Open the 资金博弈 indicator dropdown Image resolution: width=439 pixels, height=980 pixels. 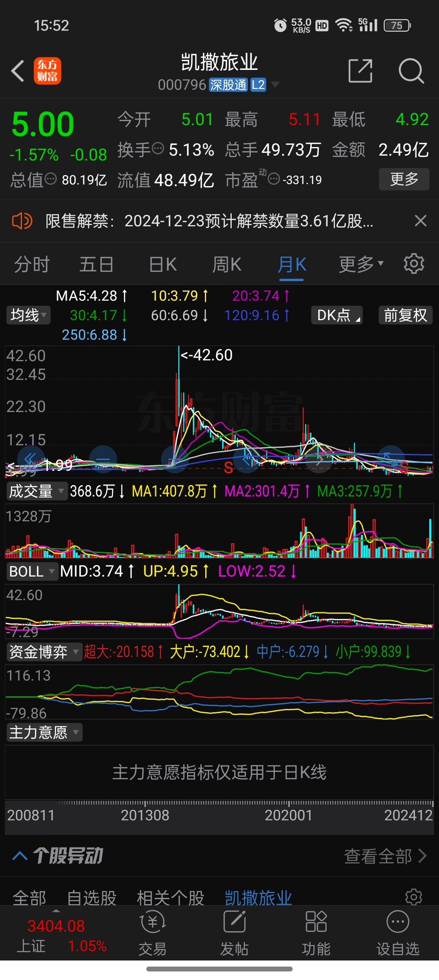click(x=44, y=652)
